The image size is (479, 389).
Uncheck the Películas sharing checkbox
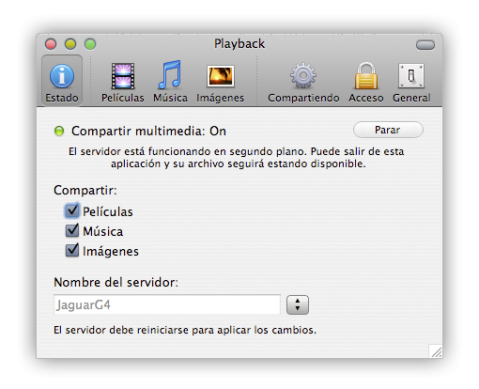tap(72, 211)
